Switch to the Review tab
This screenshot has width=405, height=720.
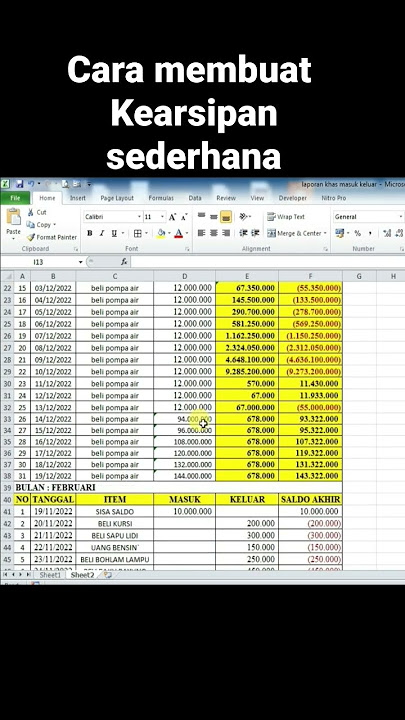coord(226,198)
